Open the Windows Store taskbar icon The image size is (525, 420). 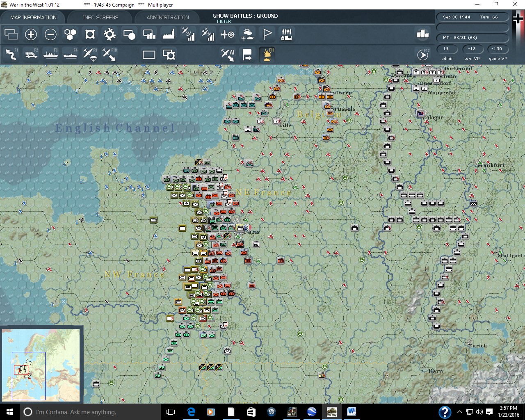tap(251, 412)
